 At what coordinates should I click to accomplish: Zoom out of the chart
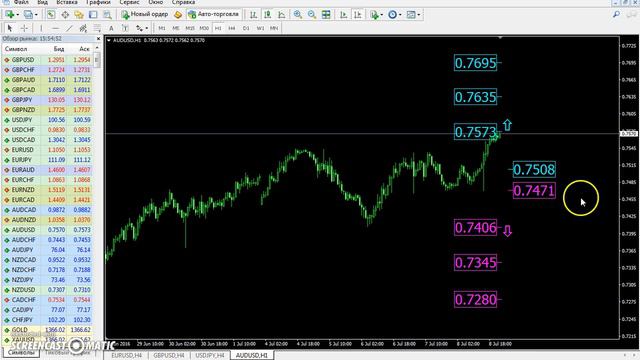tap(312, 15)
